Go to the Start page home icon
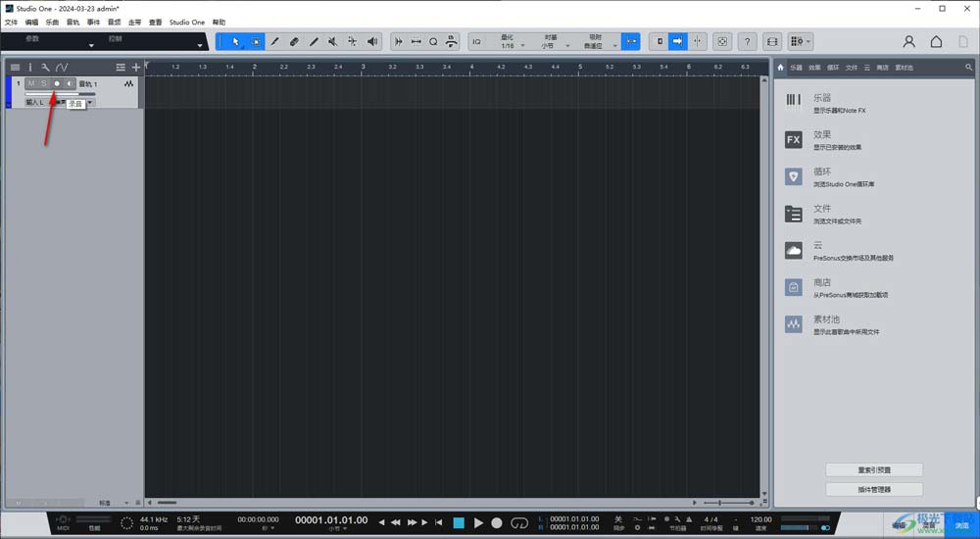 [936, 41]
